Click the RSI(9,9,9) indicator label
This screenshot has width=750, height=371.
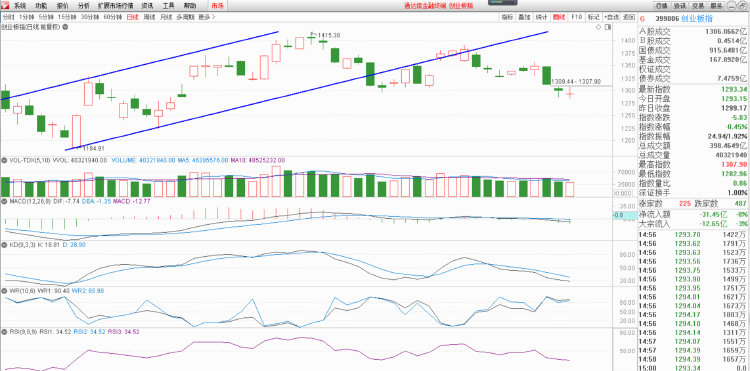pyautogui.click(x=23, y=331)
